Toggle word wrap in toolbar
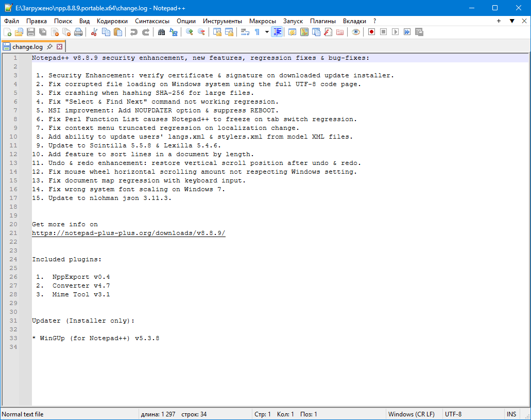This screenshot has height=420, width=531. pos(245,32)
